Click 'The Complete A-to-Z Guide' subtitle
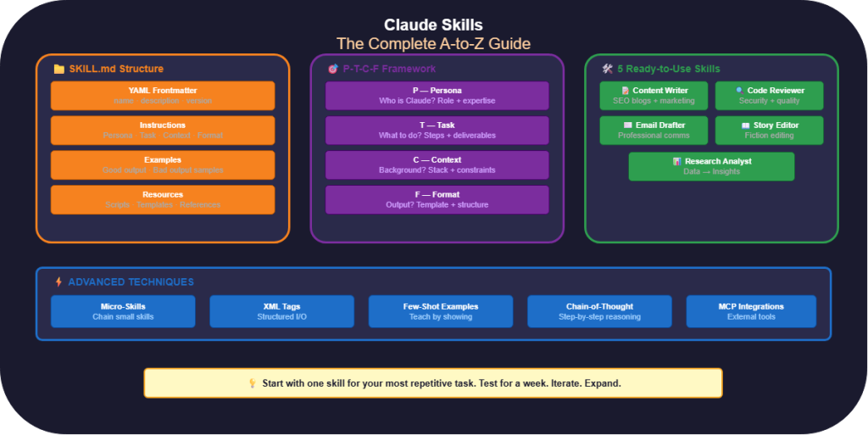The height and width of the screenshot is (435, 868). (x=433, y=44)
